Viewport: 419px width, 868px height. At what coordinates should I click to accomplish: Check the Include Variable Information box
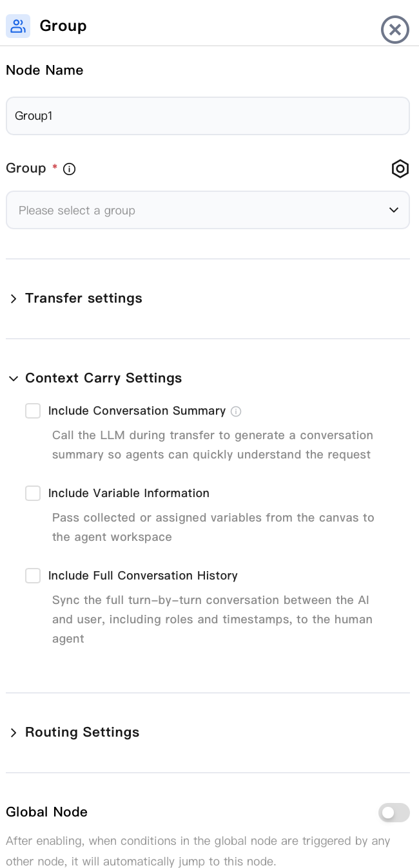pyautogui.click(x=33, y=493)
